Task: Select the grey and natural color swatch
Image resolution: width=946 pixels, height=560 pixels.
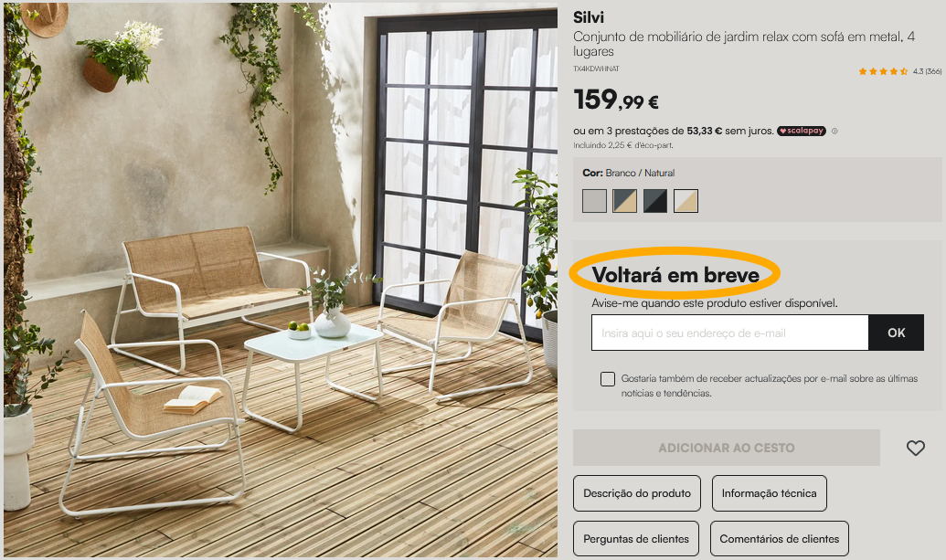Action: (624, 201)
